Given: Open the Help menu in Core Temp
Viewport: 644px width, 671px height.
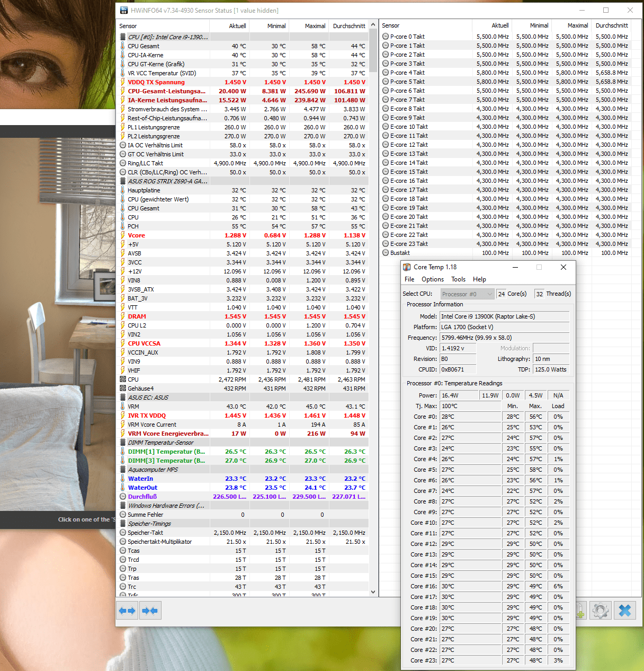Looking at the screenshot, I should tap(479, 279).
